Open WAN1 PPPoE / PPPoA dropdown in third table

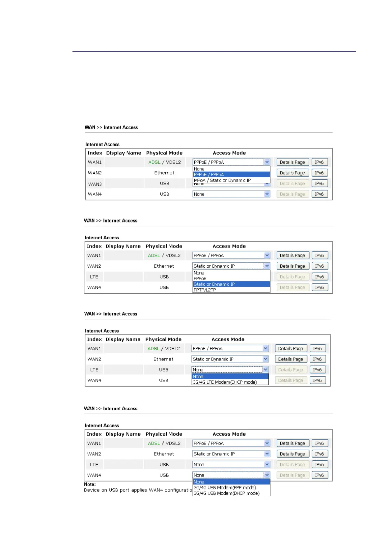click(230, 348)
